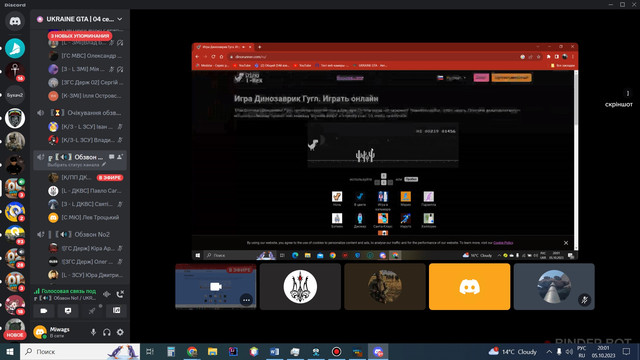Open the teal sailboat server icon
Screen dimensions: 640x360
[x=15, y=48]
